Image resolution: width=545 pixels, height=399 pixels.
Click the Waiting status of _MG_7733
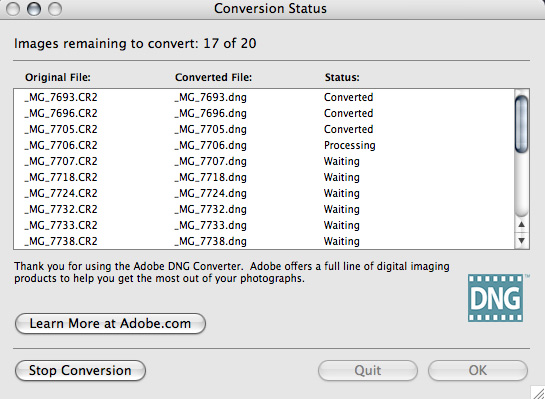(342, 225)
